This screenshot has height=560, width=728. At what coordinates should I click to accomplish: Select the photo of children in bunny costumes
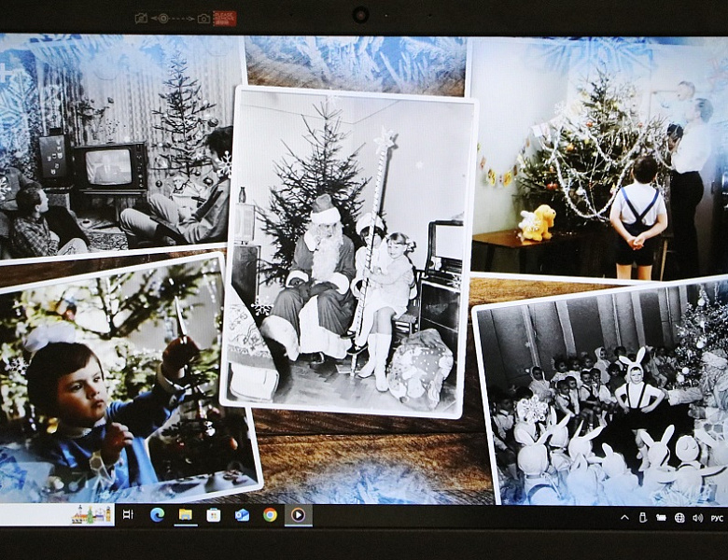click(604, 390)
